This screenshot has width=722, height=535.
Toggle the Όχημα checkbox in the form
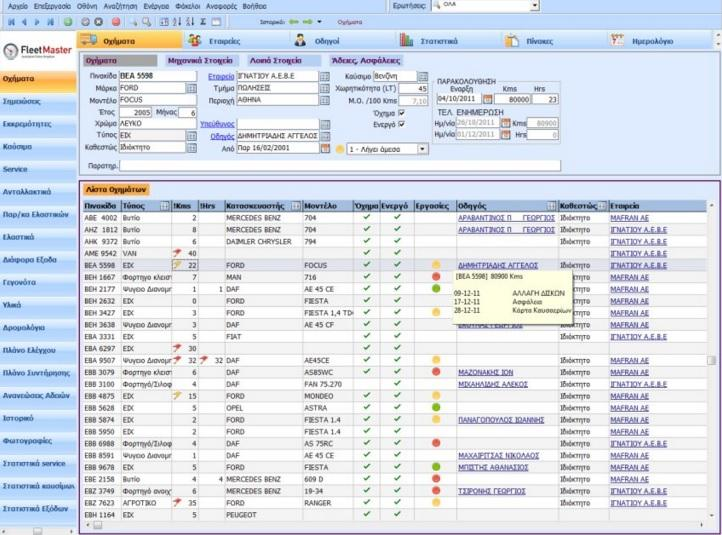tap(402, 113)
